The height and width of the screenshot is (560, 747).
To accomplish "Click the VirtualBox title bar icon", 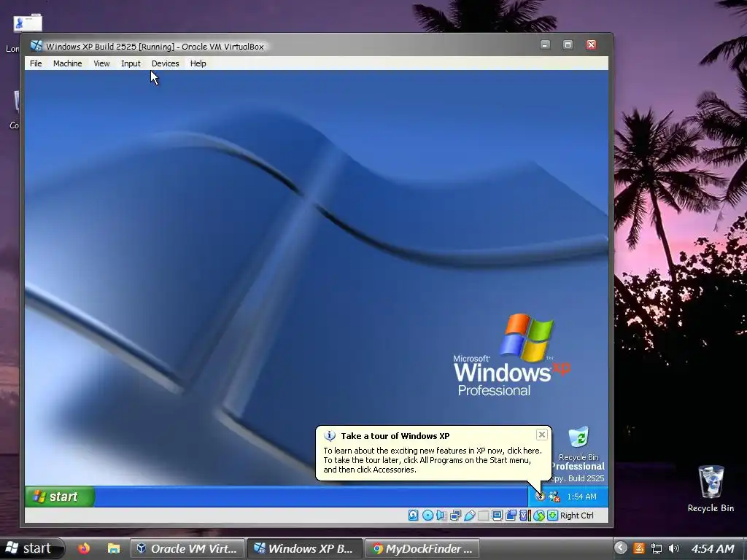I will 36,46.
